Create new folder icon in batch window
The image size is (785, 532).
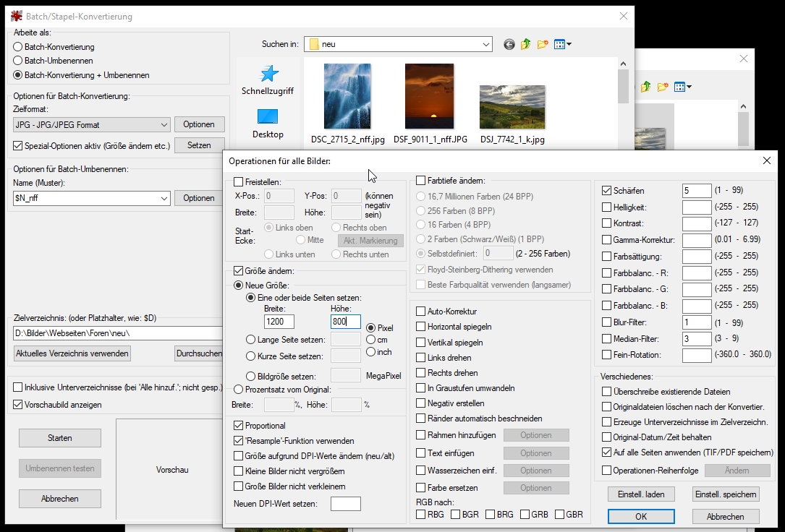pyautogui.click(x=542, y=45)
